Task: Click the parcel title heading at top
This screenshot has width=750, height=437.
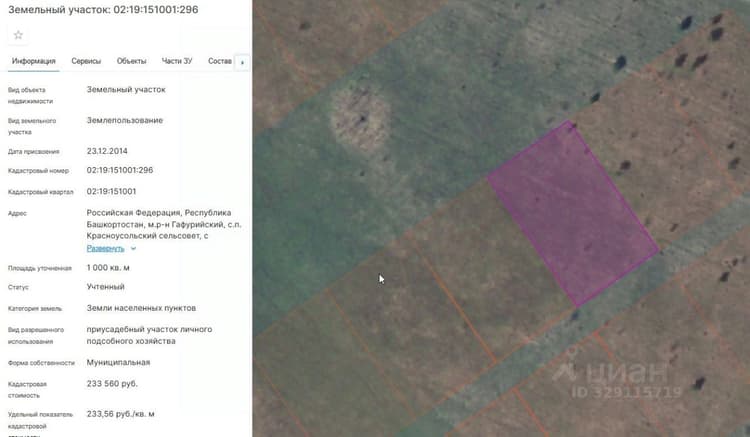Action: point(103,10)
